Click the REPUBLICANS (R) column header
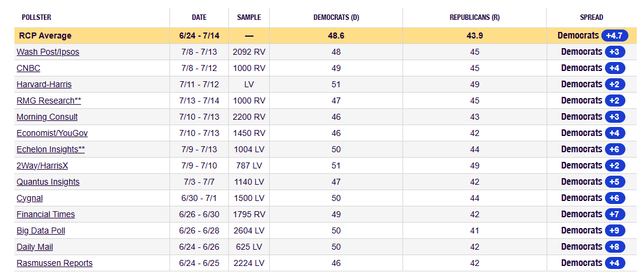 coord(475,17)
